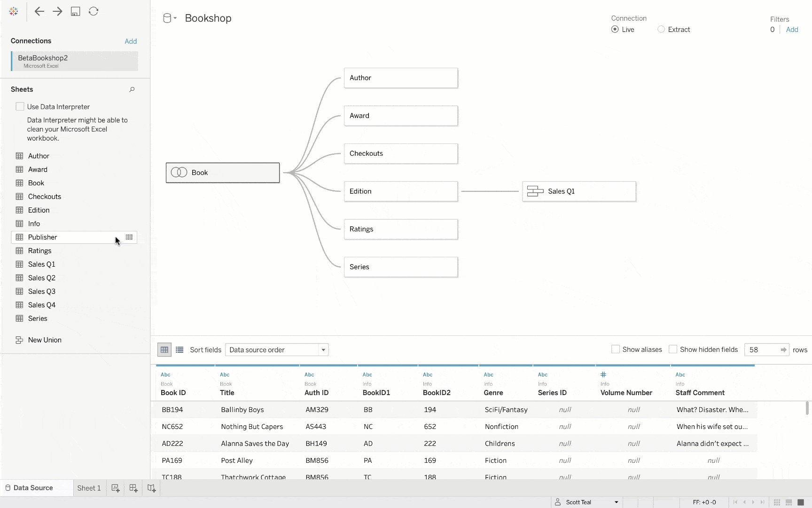
Task: Switch to grid preview view
Action: tap(164, 349)
